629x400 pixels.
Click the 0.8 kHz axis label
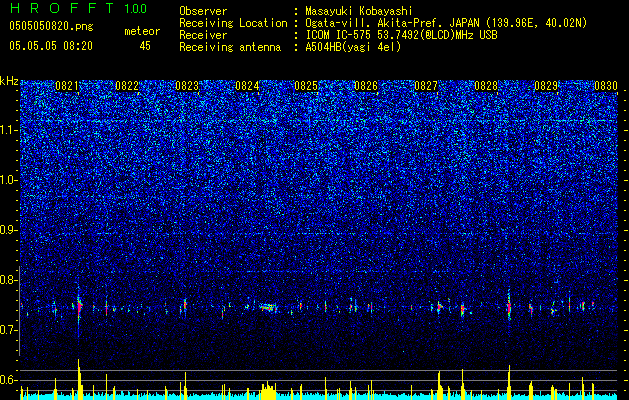[x=9, y=280]
